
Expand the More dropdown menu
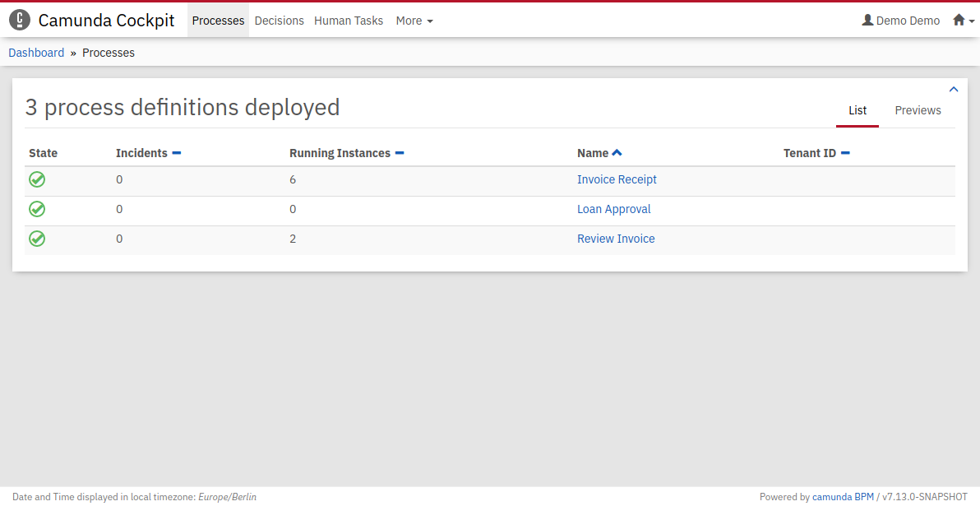(414, 21)
